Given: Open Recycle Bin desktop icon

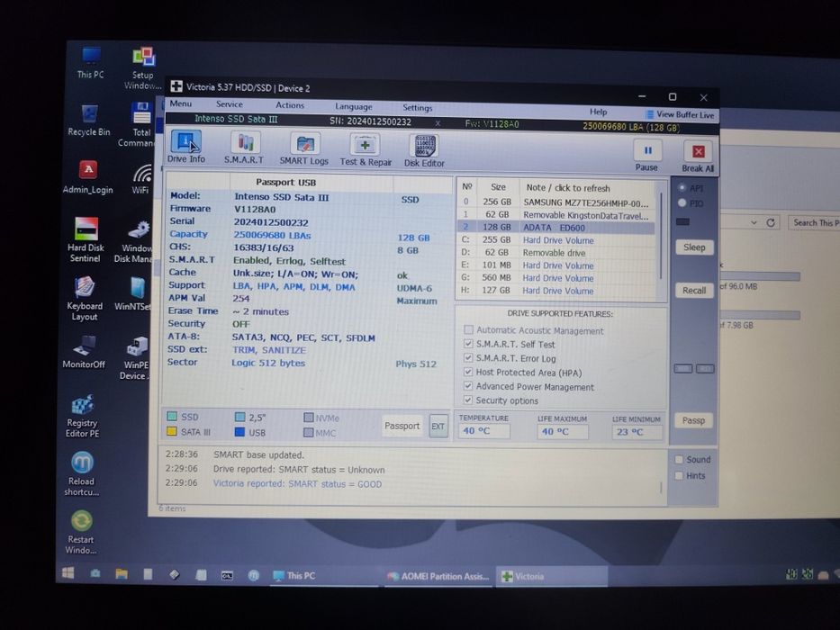Looking at the screenshot, I should click(89, 121).
